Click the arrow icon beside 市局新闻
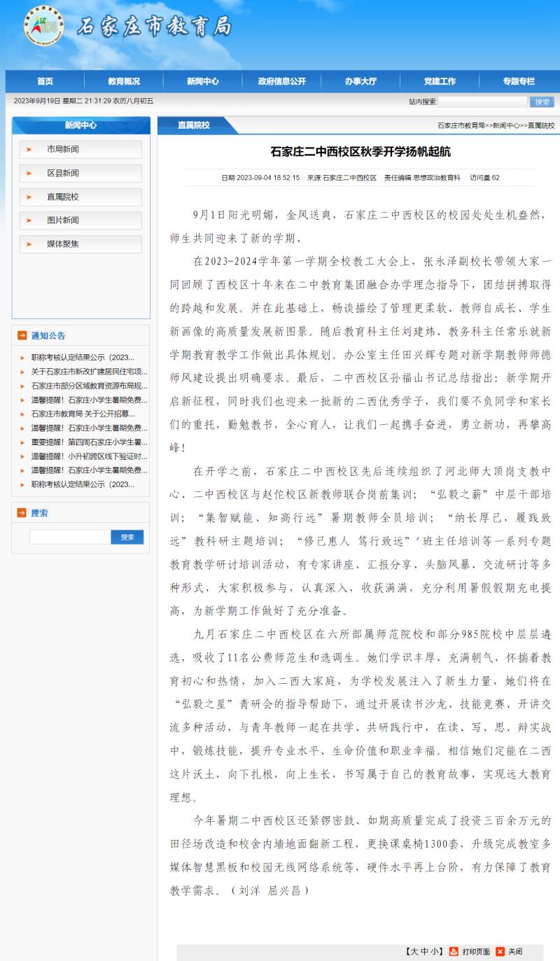The height and width of the screenshot is (961, 560). (29, 149)
